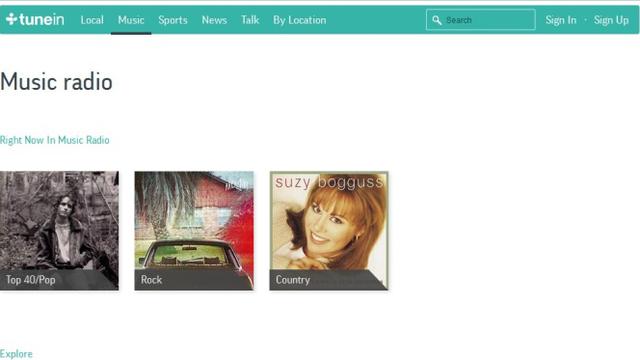Click the search magnifier icon
Viewport: 640px width, 360px height.
437,20
